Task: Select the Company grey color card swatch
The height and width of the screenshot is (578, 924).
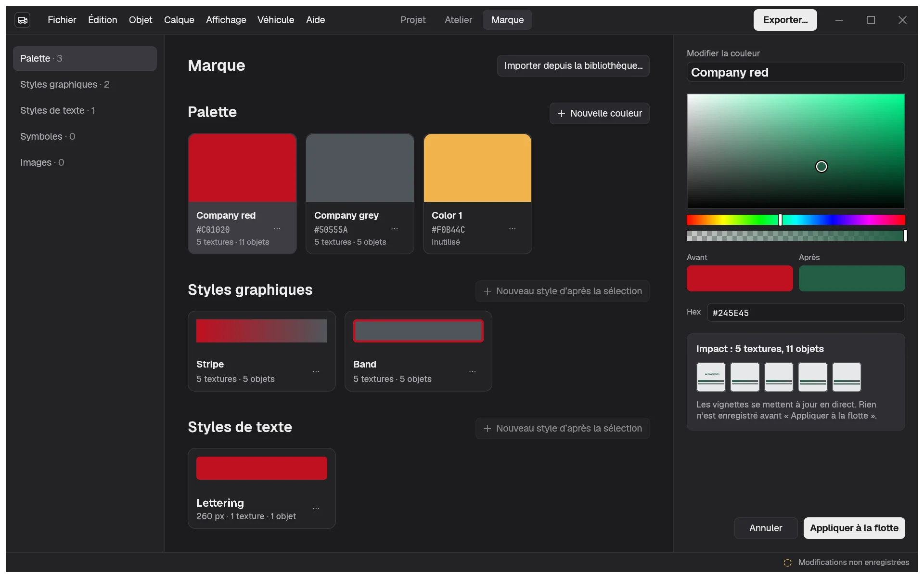Action: [x=360, y=168]
